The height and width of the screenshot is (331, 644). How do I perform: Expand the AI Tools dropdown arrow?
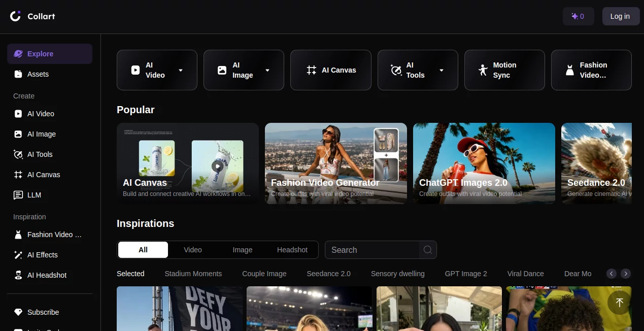click(442, 70)
